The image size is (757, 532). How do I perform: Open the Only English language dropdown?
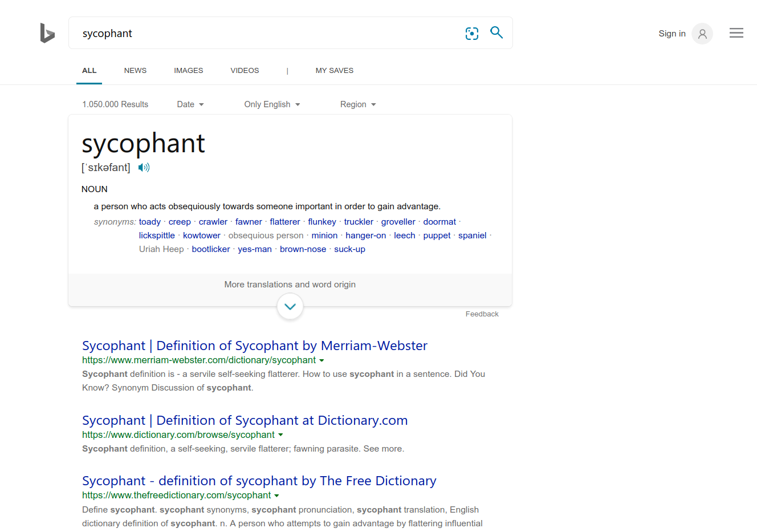(x=272, y=104)
